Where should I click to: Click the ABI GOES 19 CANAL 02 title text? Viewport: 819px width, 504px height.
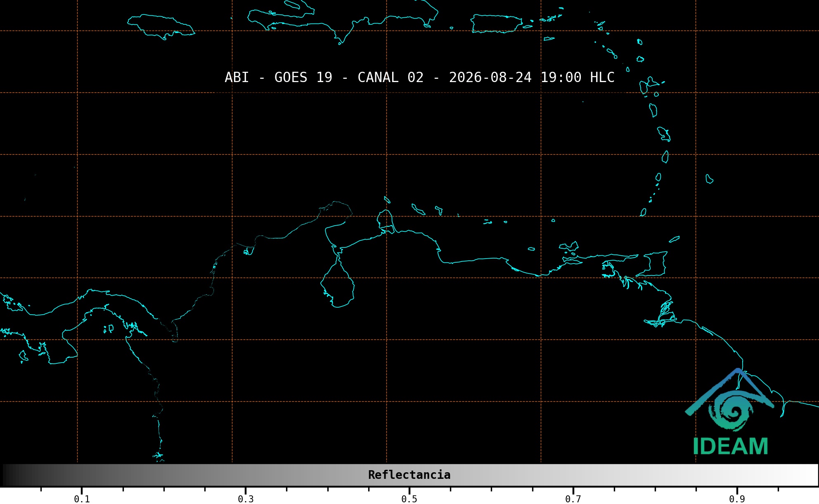(419, 78)
